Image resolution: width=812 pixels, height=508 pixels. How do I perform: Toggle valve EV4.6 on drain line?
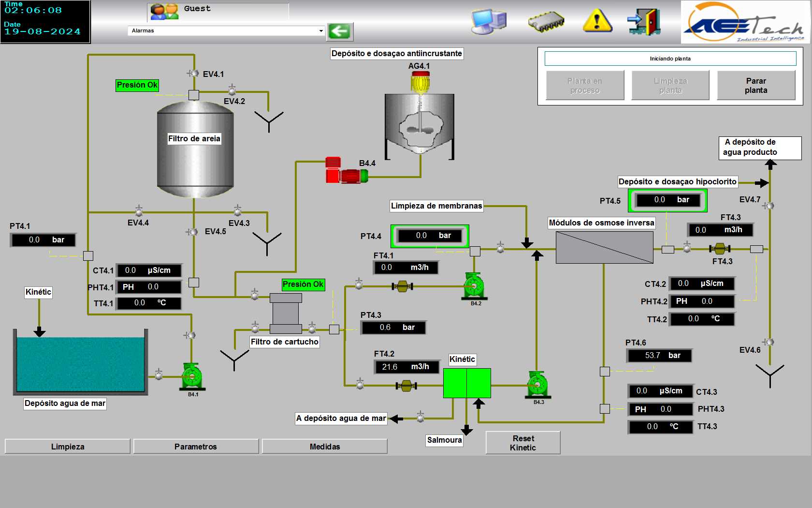[x=769, y=342]
